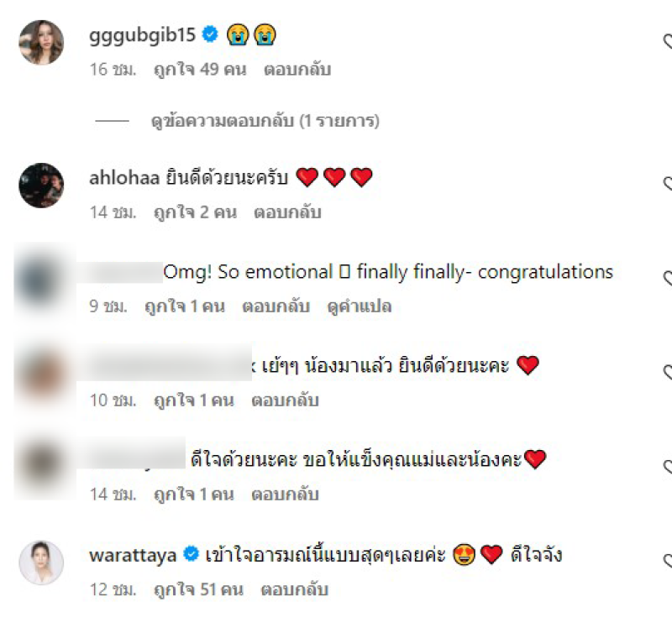The width and height of the screenshot is (672, 628).
Task: Open the gggubgib15 username link
Action: (142, 35)
